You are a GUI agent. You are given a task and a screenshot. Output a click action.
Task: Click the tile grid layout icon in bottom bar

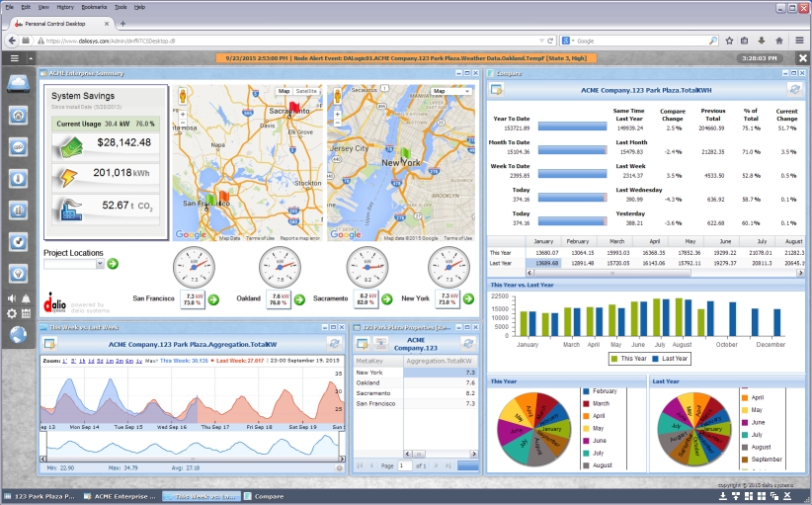coord(762,496)
